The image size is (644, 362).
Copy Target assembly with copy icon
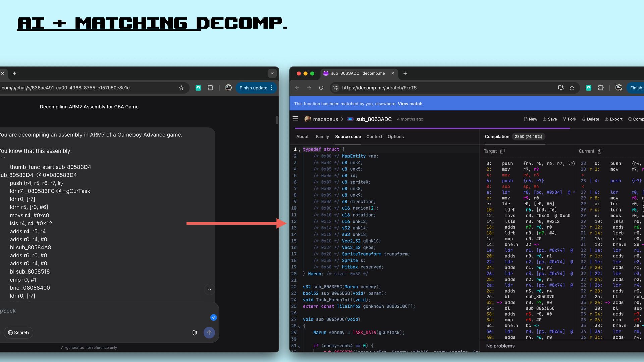coord(502,151)
